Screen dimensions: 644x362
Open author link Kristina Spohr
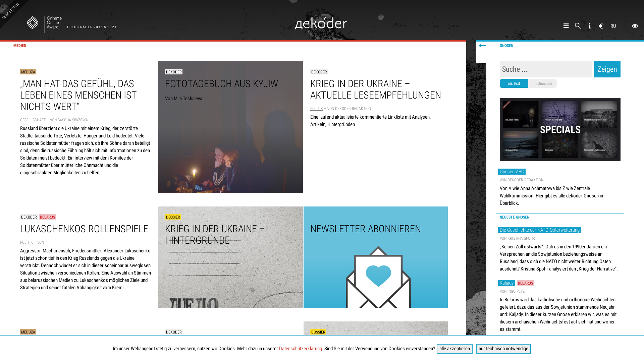coord(521,238)
